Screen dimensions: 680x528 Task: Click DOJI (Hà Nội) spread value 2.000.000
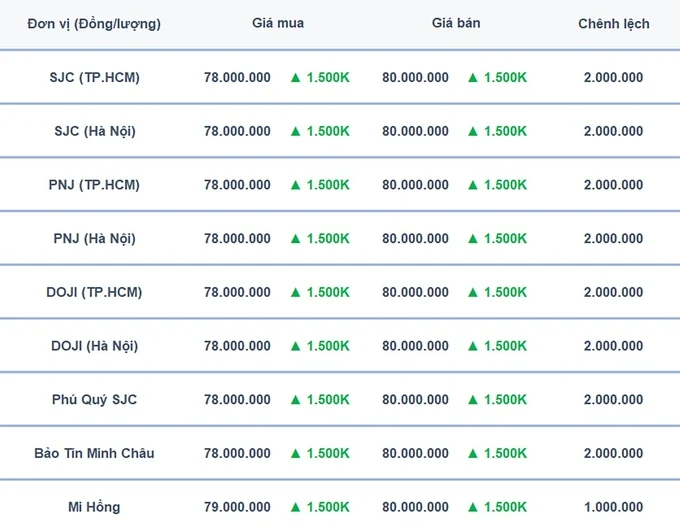click(613, 346)
